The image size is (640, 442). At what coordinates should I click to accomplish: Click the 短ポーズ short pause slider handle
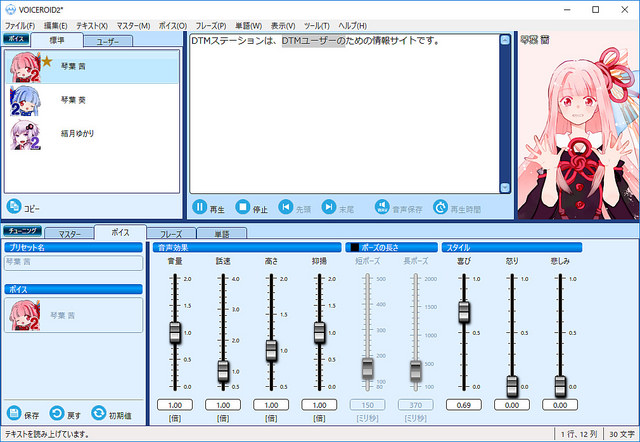tap(368, 369)
